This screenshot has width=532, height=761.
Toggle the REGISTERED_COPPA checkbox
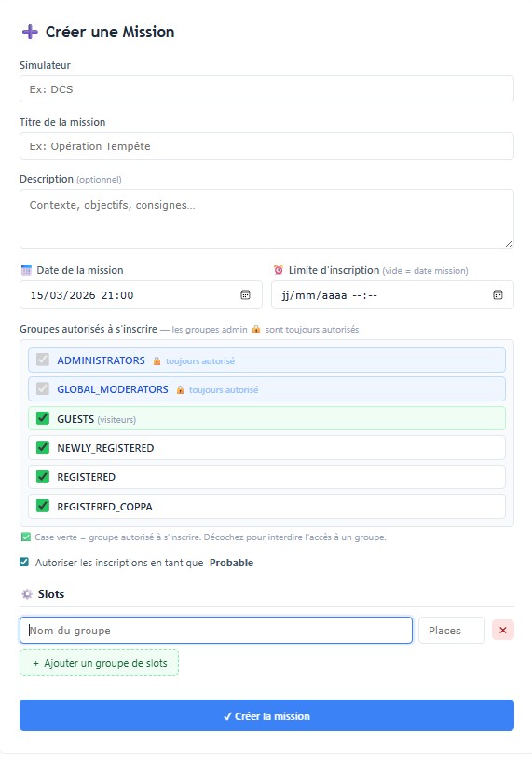click(43, 506)
